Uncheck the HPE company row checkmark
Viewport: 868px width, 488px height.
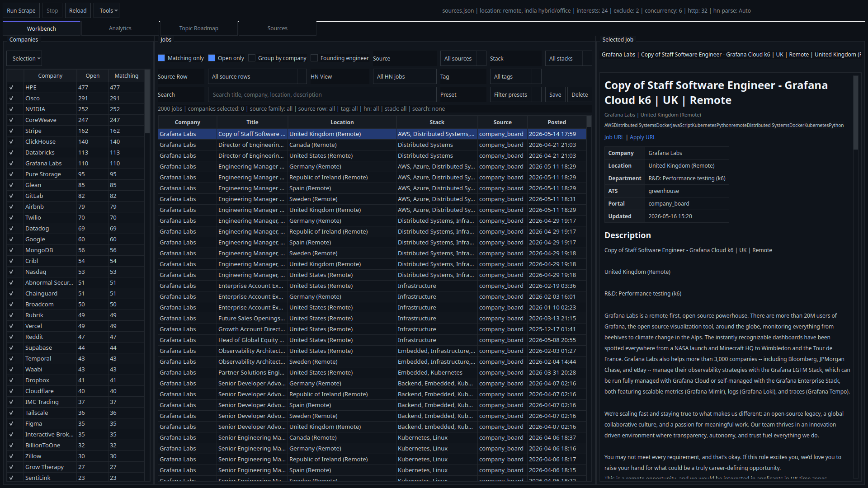(11, 88)
